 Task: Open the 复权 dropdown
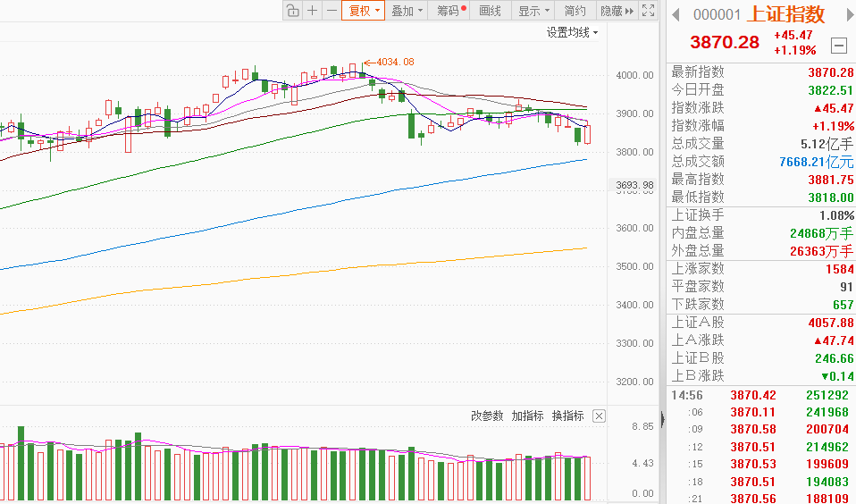[x=365, y=11]
